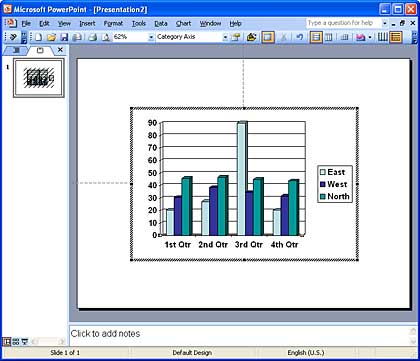Image resolution: width=420 pixels, height=361 pixels.
Task: Click the Cut scissors icon
Action: click(x=284, y=37)
